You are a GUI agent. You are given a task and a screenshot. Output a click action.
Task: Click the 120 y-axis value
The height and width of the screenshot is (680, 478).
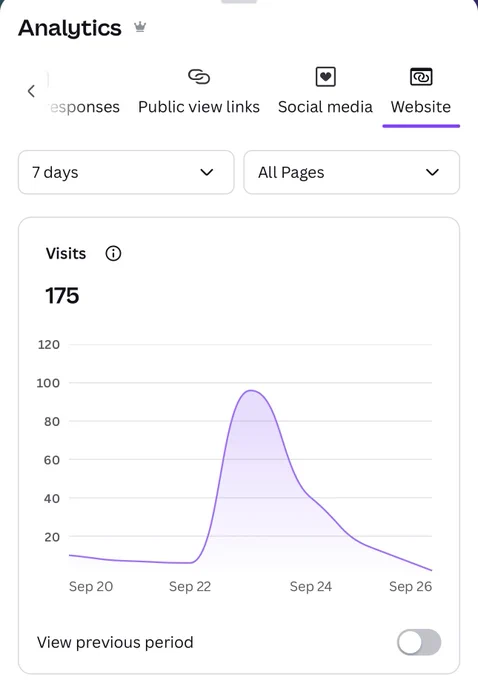pyautogui.click(x=49, y=345)
